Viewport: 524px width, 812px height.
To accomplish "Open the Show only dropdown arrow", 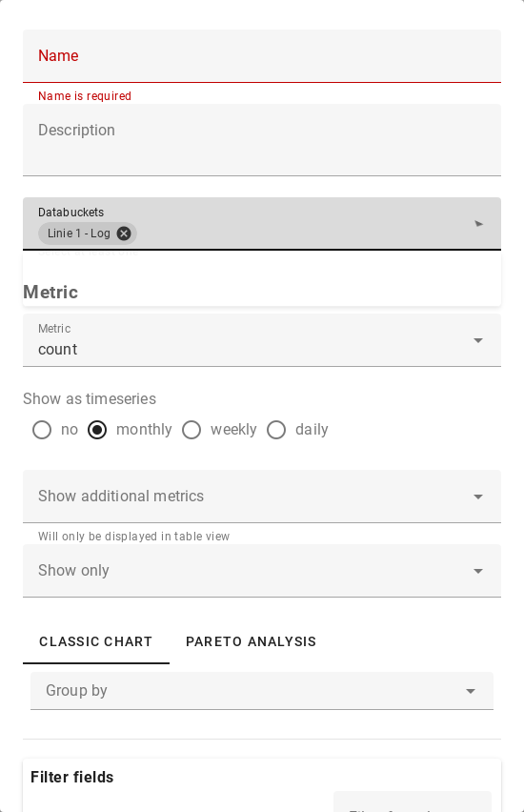I will click(478, 571).
